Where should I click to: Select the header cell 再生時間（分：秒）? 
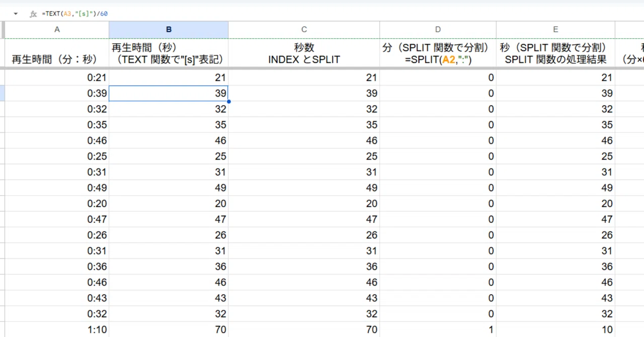(x=57, y=53)
